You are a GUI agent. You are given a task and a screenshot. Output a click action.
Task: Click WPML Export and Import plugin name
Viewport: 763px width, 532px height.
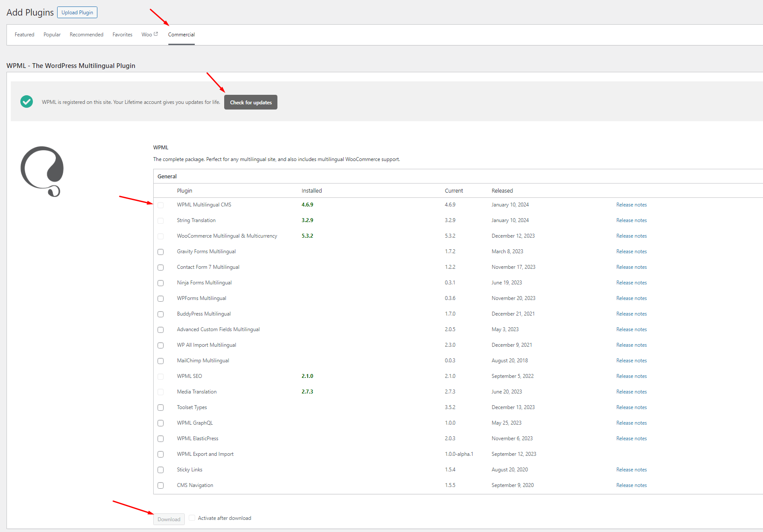[205, 454]
